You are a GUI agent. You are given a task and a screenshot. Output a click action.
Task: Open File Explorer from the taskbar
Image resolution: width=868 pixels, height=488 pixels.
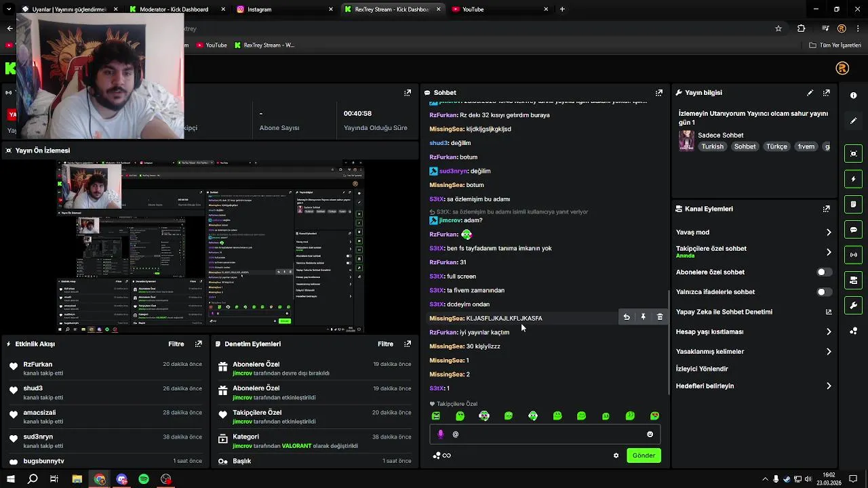(77, 479)
